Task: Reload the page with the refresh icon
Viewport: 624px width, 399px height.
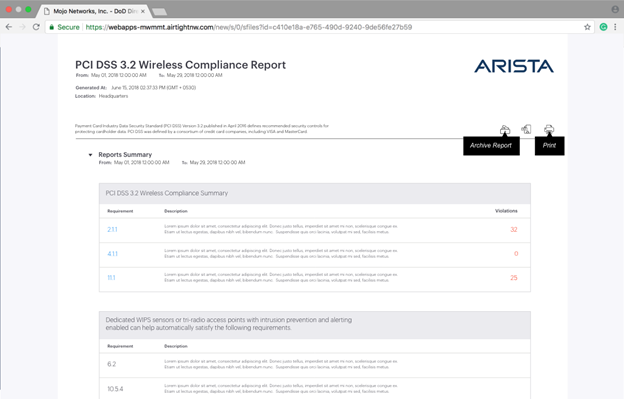Action: pyautogui.click(x=36, y=27)
